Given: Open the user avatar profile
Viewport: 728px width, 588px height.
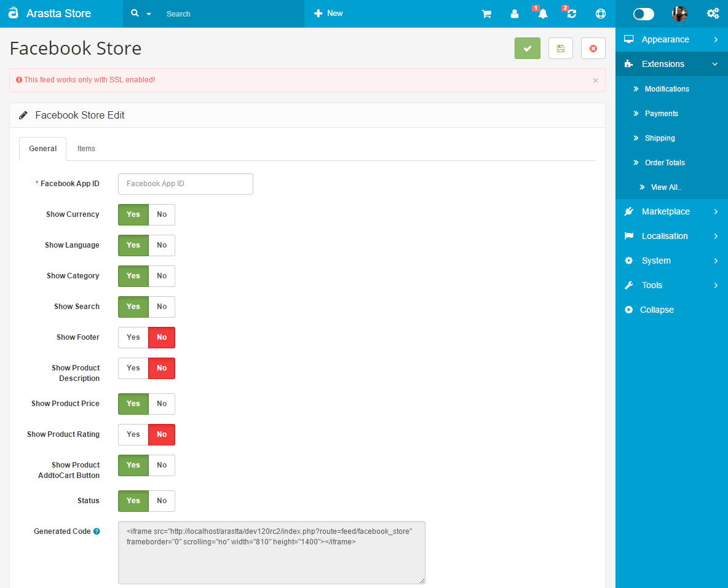Looking at the screenshot, I should (x=679, y=14).
